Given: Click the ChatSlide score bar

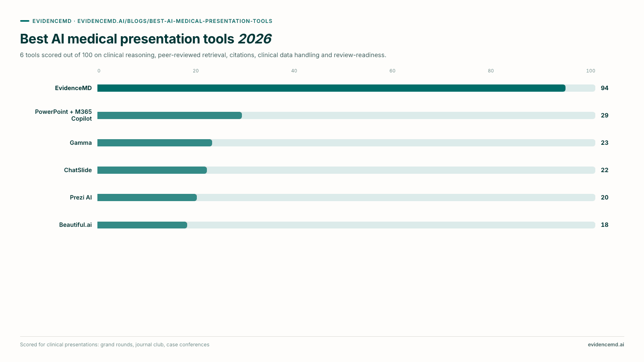Looking at the screenshot, I should tap(152, 170).
